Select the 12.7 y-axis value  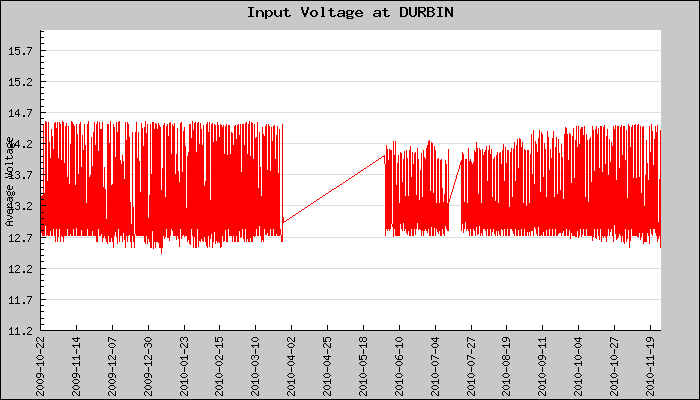[x=21, y=238]
